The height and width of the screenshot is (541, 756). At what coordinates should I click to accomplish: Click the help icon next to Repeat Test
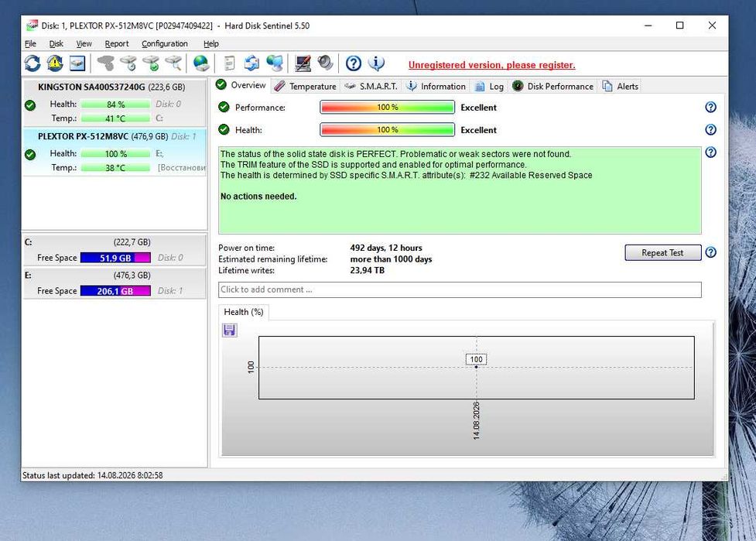pos(710,252)
